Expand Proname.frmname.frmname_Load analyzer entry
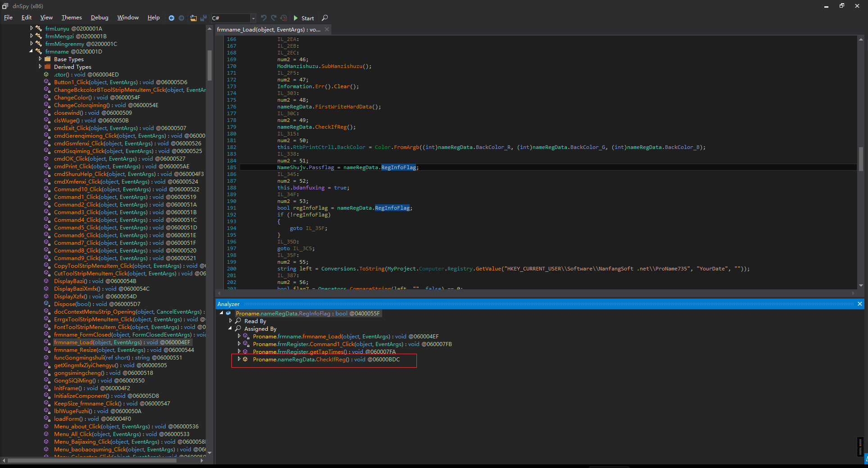This screenshot has height=468, width=868. tap(239, 336)
